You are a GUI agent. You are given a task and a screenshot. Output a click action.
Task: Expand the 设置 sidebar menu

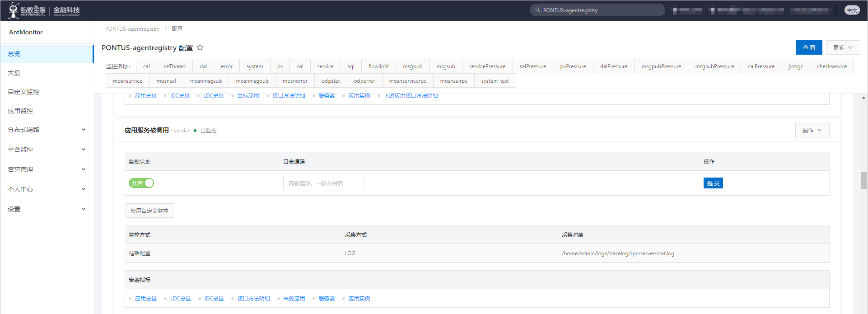(47, 209)
